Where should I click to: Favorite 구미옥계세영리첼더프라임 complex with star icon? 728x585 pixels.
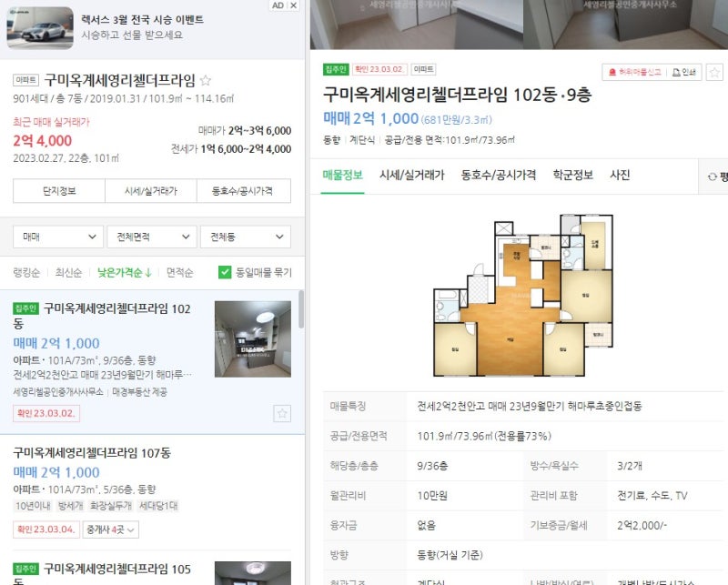(206, 80)
